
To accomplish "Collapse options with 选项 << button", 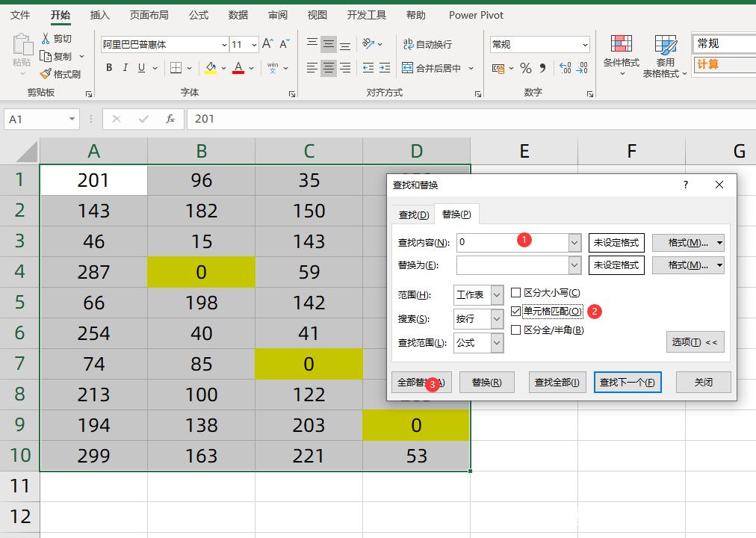I will 695,341.
